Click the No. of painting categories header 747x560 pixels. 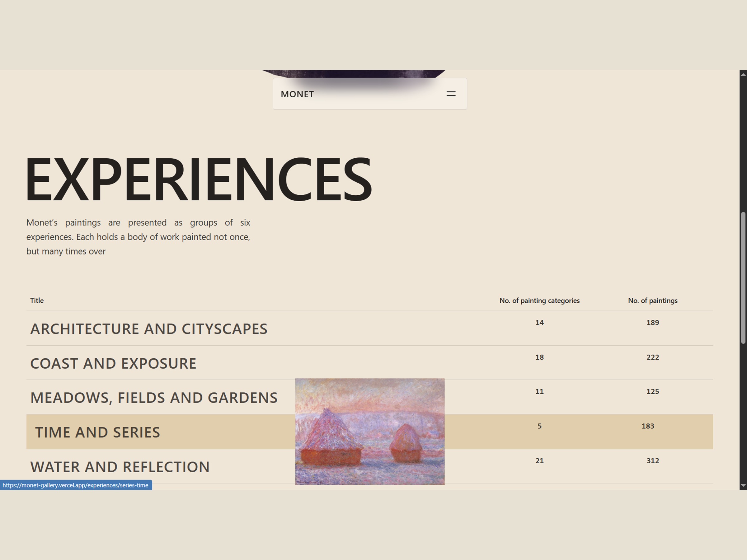click(x=539, y=301)
